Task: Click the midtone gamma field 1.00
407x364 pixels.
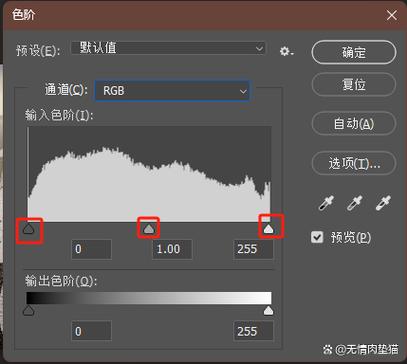Action: [x=172, y=249]
